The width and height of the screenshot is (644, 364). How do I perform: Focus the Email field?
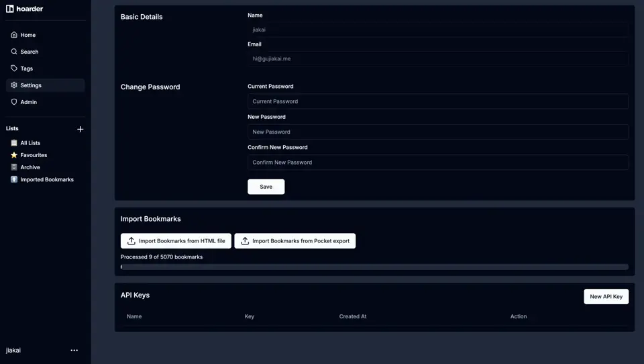point(438,59)
